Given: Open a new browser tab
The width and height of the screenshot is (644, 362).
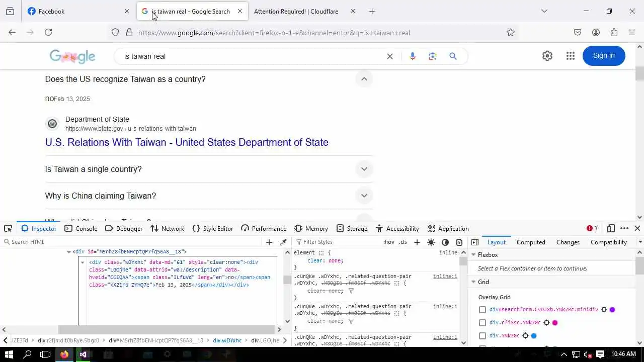Looking at the screenshot, I should click(x=372, y=11).
